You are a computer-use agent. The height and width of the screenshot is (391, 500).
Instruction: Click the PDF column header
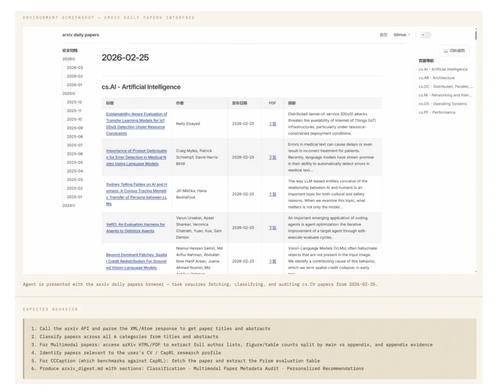tap(272, 103)
